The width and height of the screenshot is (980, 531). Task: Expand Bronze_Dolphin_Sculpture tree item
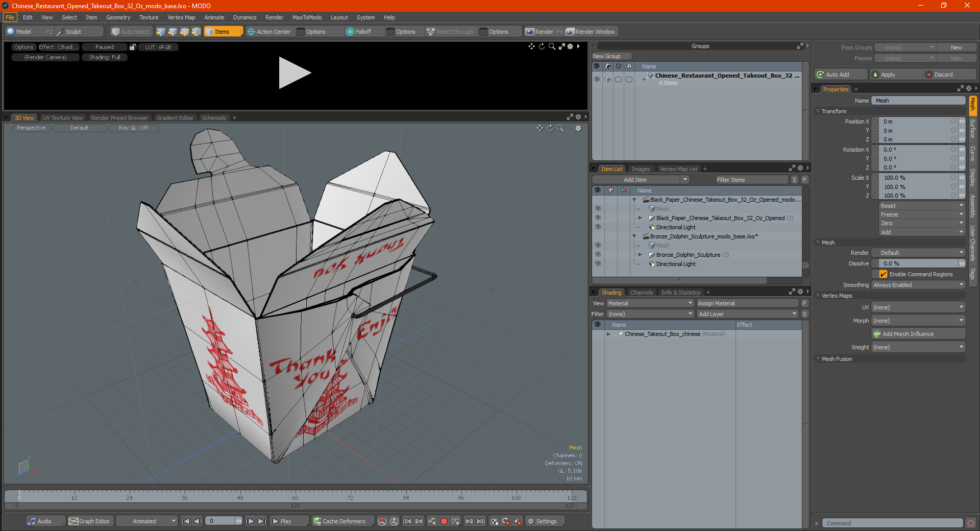[640, 255]
